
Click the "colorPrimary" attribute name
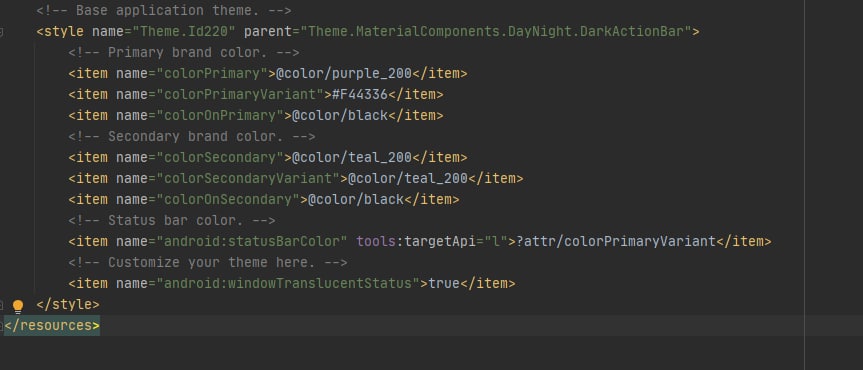coord(212,73)
